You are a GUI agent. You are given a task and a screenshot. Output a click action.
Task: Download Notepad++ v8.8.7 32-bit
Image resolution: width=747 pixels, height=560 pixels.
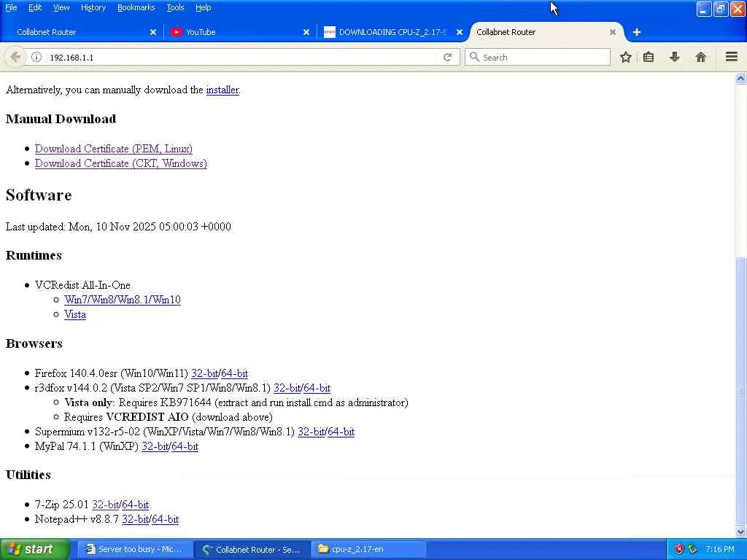pos(135,519)
